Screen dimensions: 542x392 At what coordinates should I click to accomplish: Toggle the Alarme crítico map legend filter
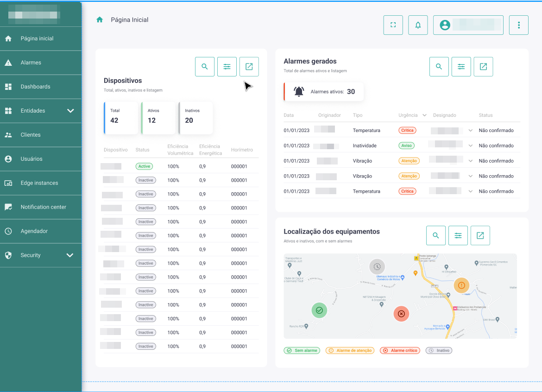(x=400, y=350)
